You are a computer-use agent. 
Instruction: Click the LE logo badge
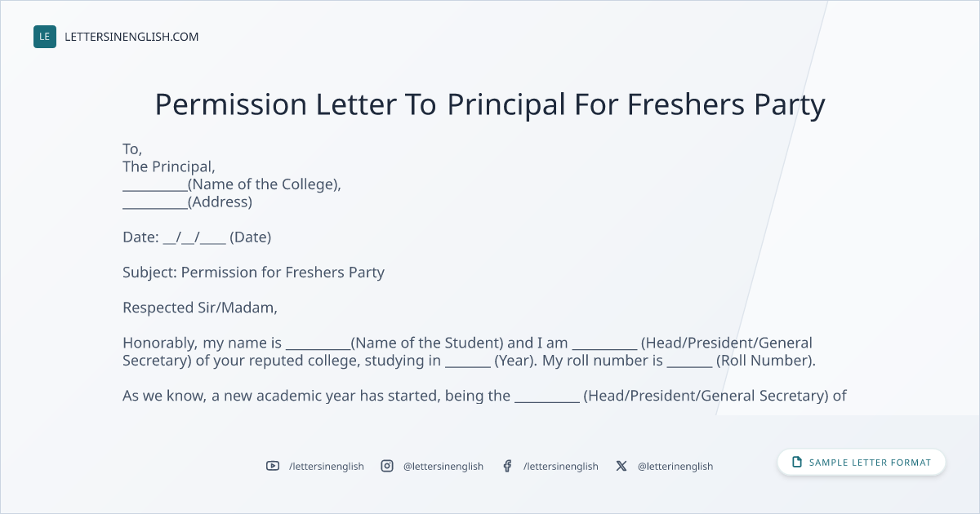pyautogui.click(x=45, y=37)
